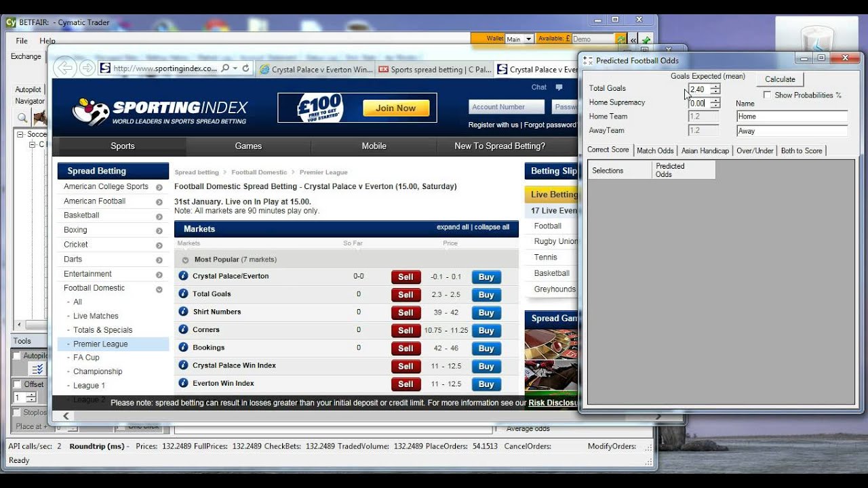Click the expand all link
This screenshot has height=488, width=868.
[452, 227]
